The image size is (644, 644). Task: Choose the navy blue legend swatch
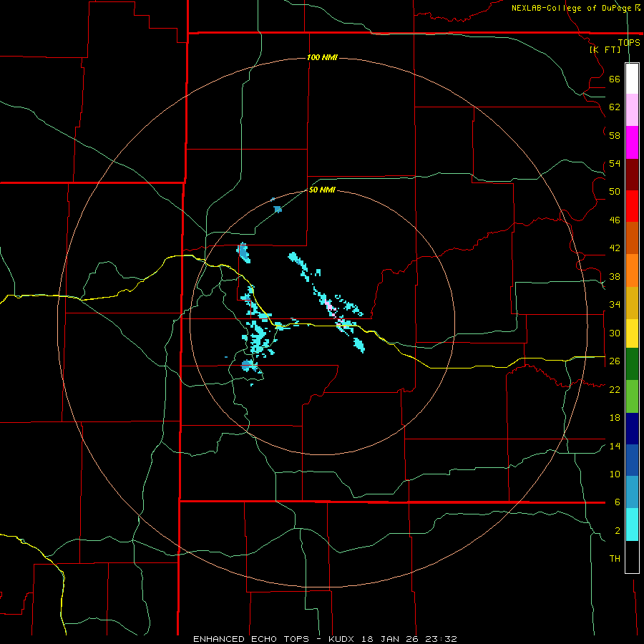(x=632, y=429)
